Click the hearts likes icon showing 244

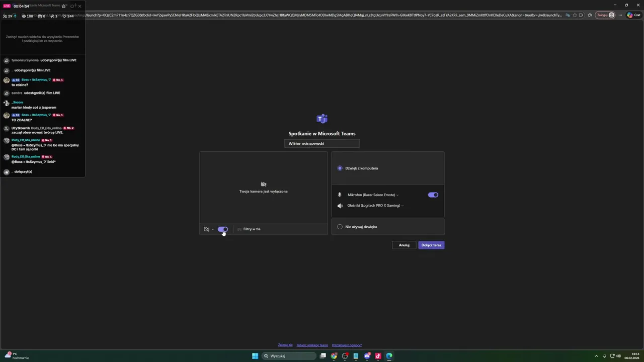tap(64, 16)
